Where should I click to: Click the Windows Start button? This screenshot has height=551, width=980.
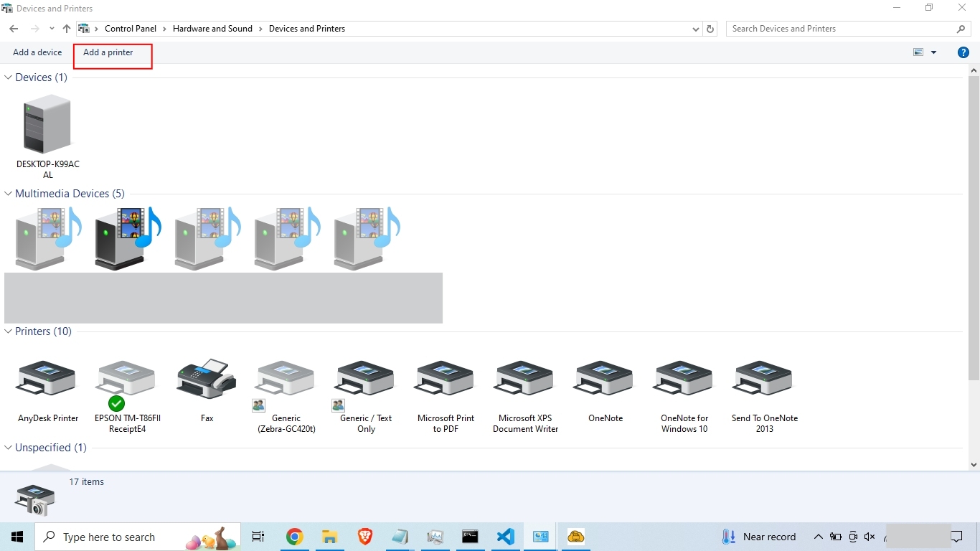17,537
